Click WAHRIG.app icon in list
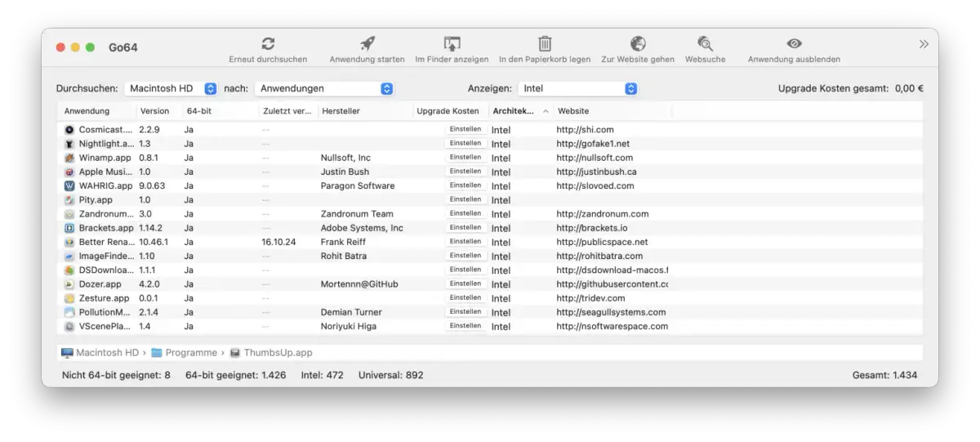The width and height of the screenshot is (980, 442). pyautogui.click(x=69, y=185)
